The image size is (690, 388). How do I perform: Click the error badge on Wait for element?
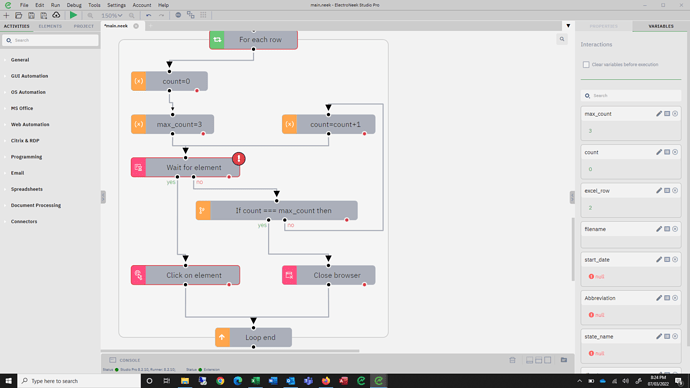pyautogui.click(x=239, y=158)
